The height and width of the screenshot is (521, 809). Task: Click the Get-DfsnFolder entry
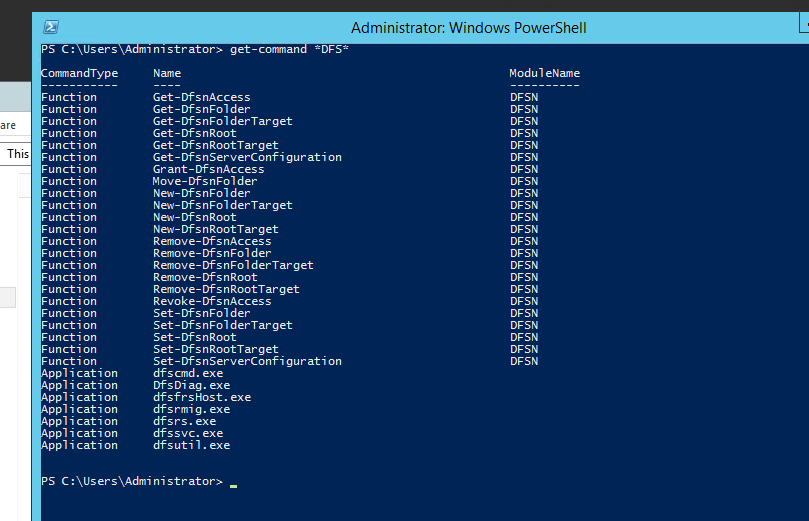point(201,109)
